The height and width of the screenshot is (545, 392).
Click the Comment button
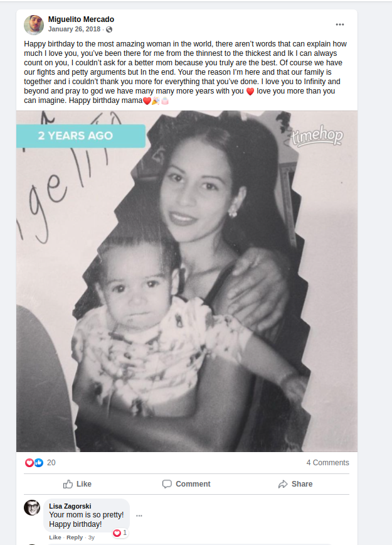[x=186, y=484]
